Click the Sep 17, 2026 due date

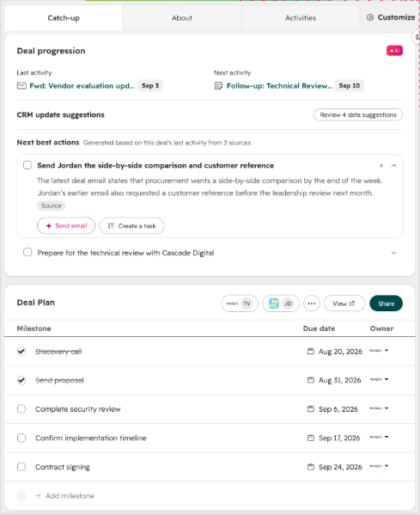339,438
